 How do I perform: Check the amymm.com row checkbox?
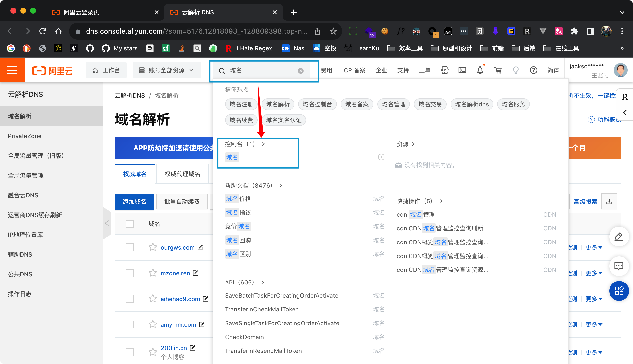(x=129, y=324)
